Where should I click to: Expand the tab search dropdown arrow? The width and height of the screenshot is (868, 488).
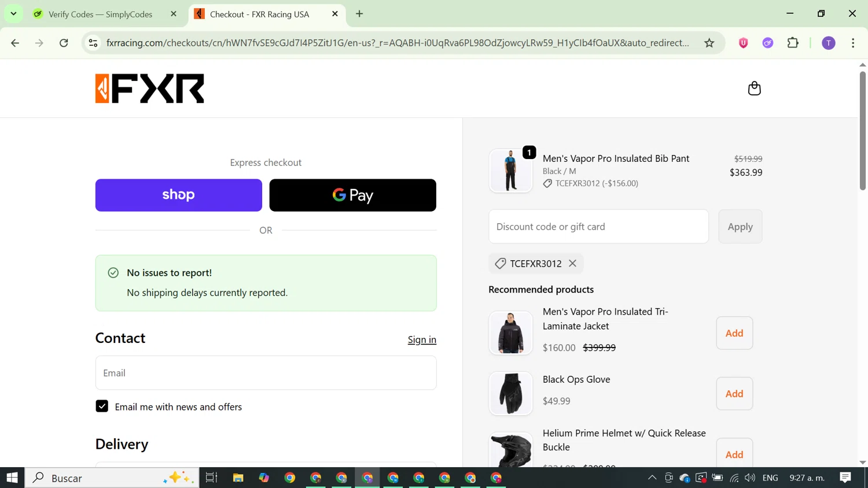(13, 14)
